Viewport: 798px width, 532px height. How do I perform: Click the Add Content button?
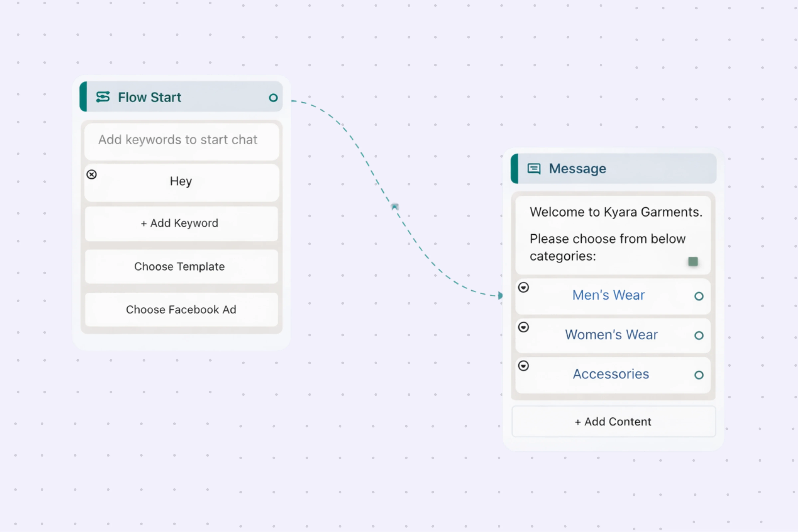tap(613, 422)
